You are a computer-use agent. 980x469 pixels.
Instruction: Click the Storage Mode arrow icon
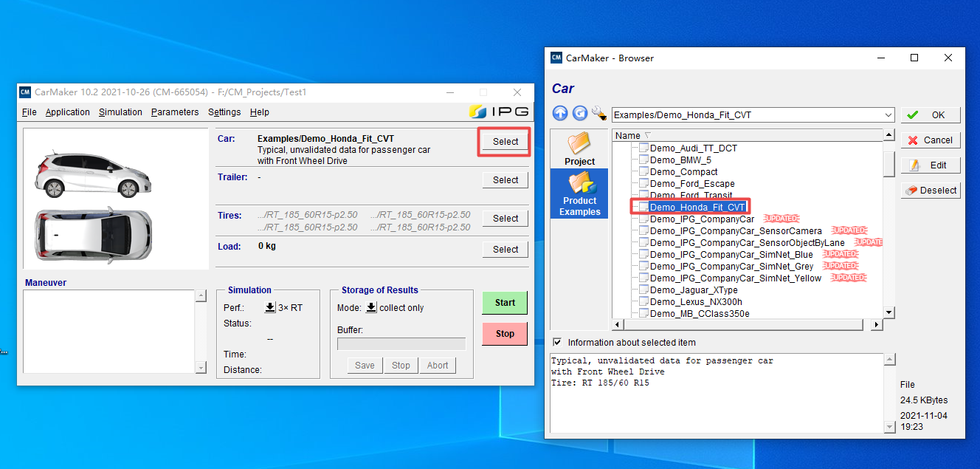(371, 307)
